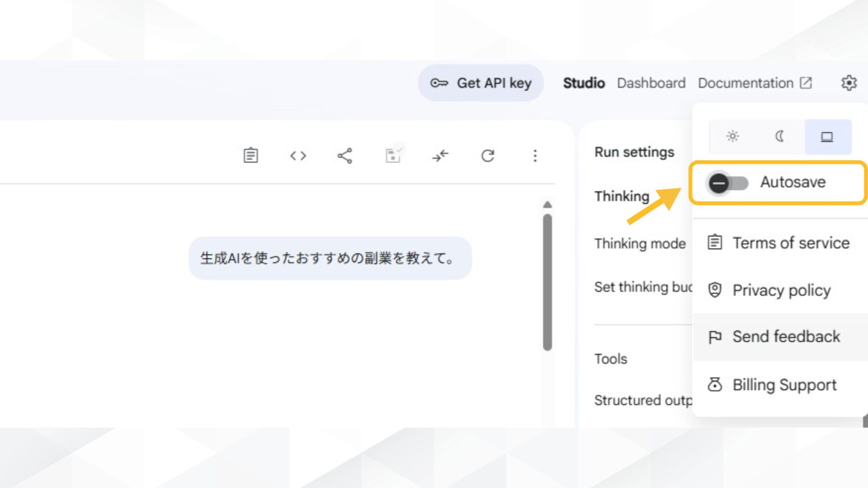
Task: Click the save prompt icon
Action: 392,156
